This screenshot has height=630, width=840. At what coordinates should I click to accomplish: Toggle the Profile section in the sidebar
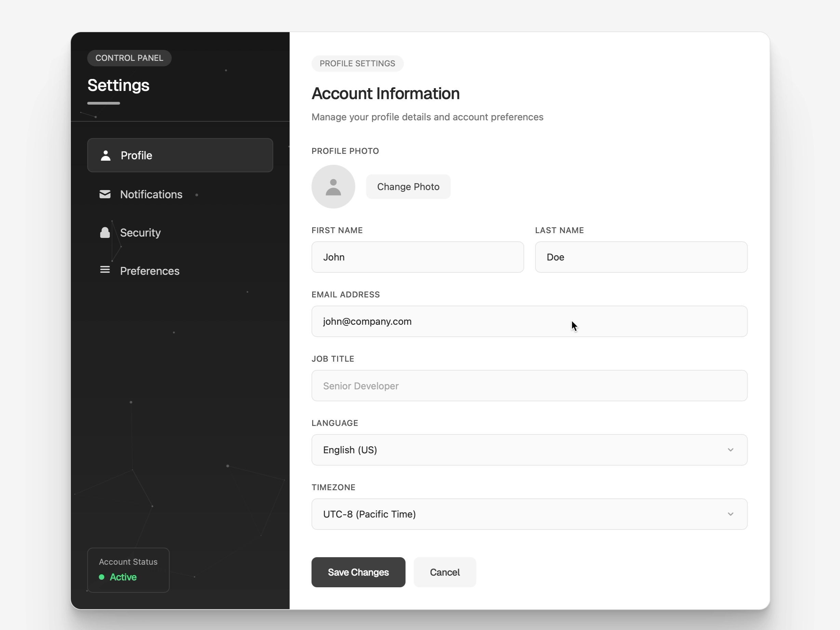[179, 155]
